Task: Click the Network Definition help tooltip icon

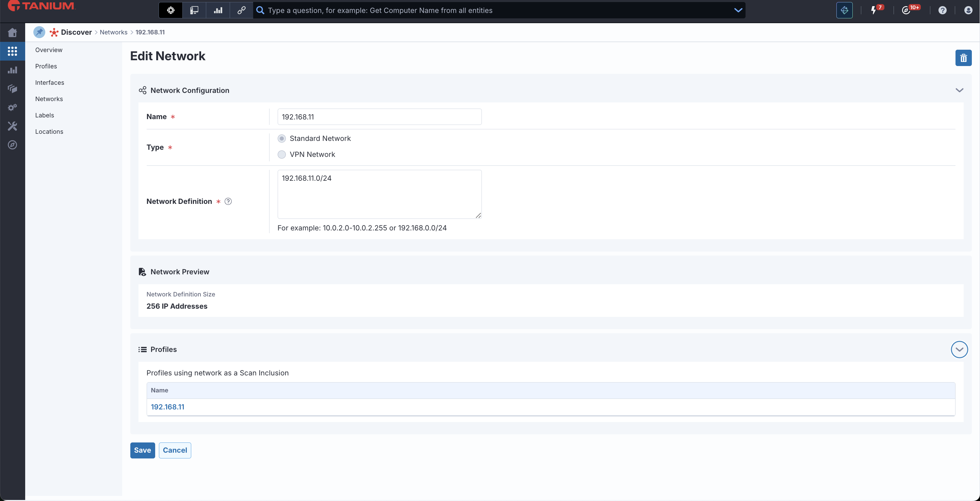Action: [x=228, y=201]
